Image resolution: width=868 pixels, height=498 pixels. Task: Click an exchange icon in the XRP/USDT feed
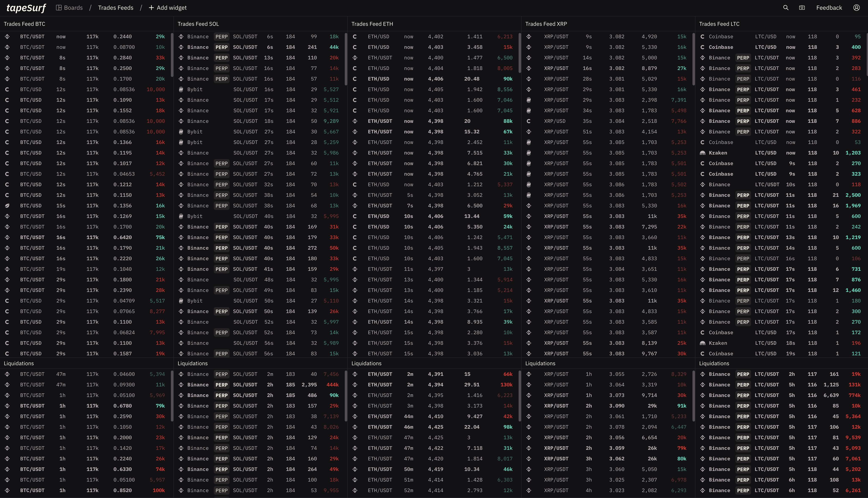pyautogui.click(x=529, y=36)
